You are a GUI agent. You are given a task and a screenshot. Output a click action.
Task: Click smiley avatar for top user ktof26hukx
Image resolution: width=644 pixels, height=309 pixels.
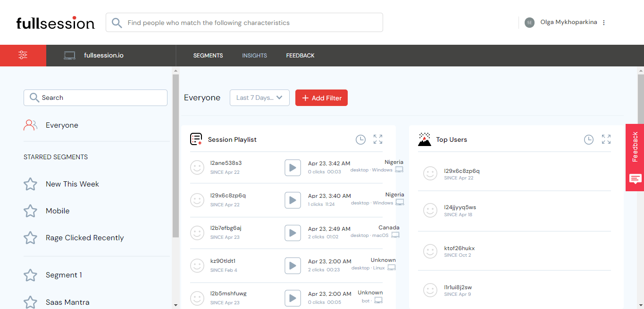coord(430,251)
